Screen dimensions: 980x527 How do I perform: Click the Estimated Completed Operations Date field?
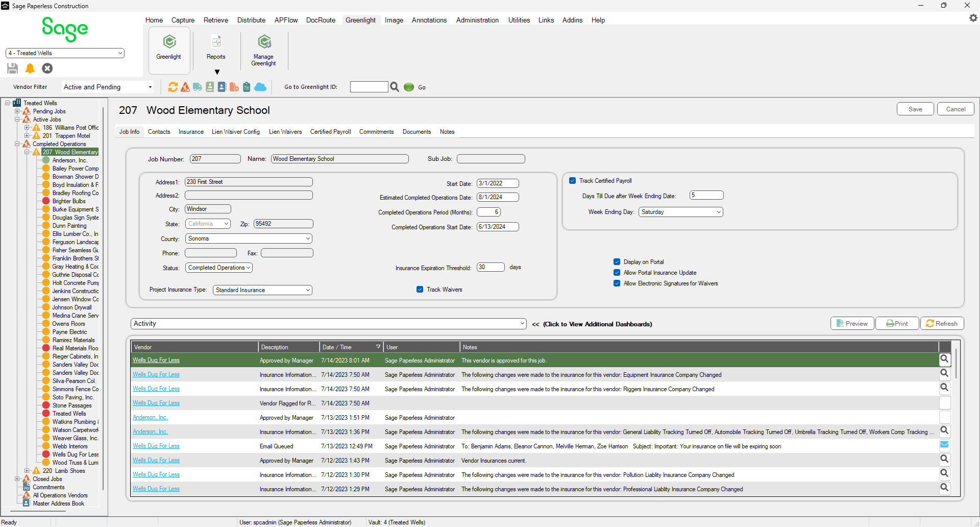coord(498,197)
